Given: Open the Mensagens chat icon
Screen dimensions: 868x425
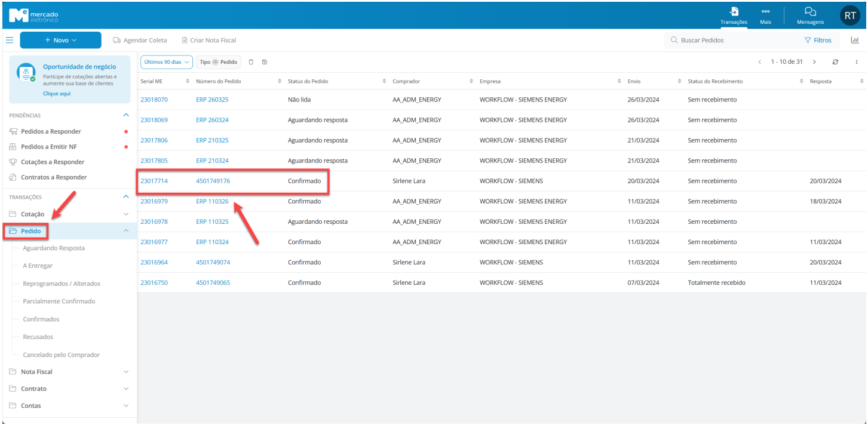Looking at the screenshot, I should click(810, 16).
